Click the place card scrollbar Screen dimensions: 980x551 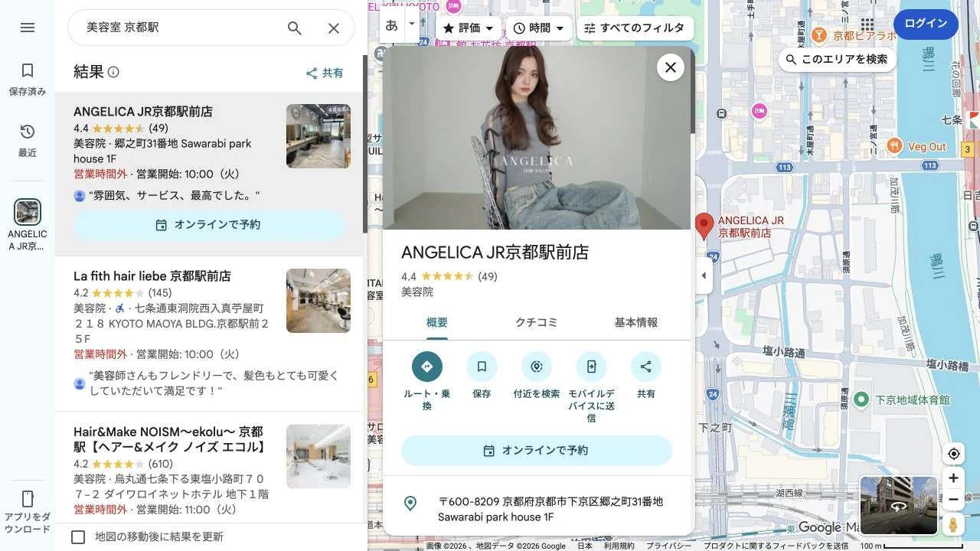click(693, 90)
